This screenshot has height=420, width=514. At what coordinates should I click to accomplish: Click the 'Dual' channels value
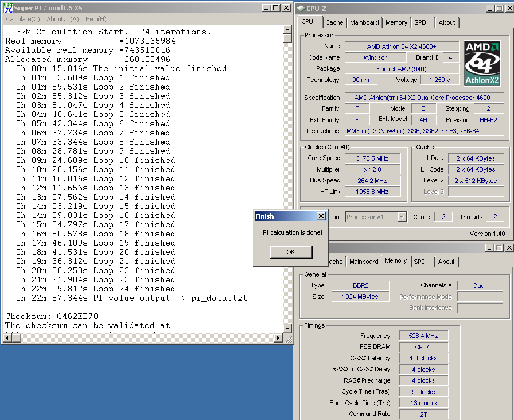[x=480, y=286]
